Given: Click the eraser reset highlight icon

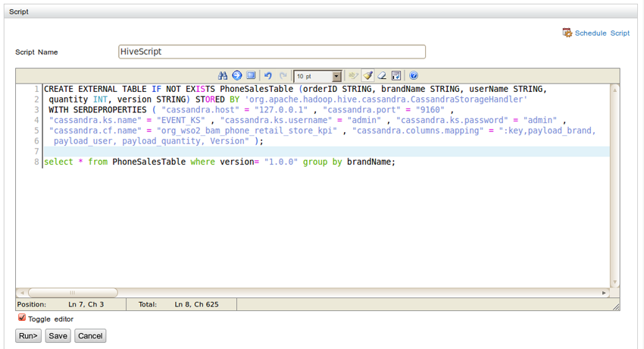Looking at the screenshot, I should pos(382,76).
